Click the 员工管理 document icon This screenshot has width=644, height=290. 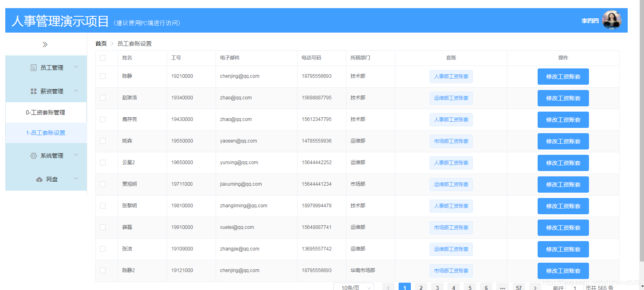click(x=33, y=68)
